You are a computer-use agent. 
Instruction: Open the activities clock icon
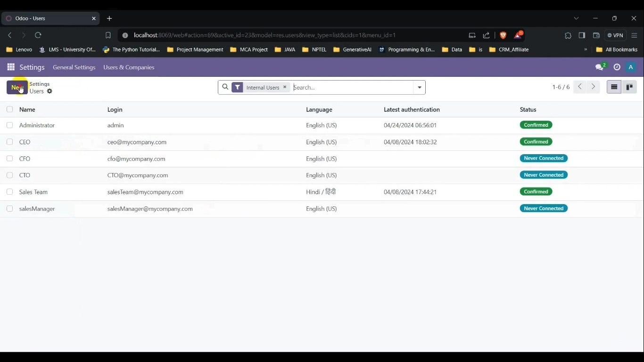(617, 67)
